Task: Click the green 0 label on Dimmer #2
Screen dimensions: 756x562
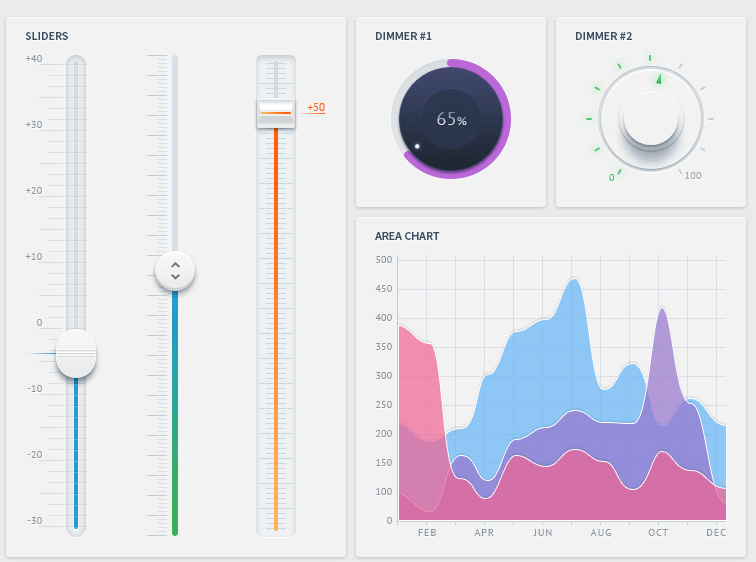Action: click(x=611, y=177)
